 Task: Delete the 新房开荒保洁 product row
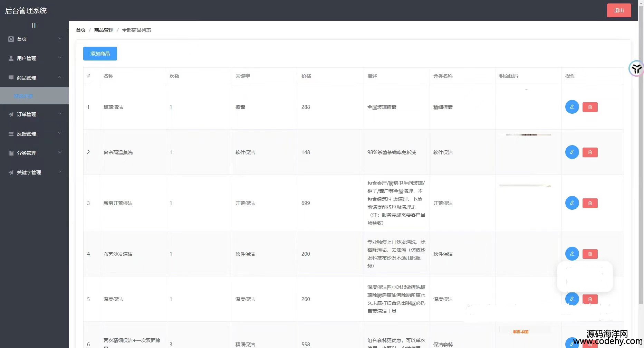[x=590, y=203]
